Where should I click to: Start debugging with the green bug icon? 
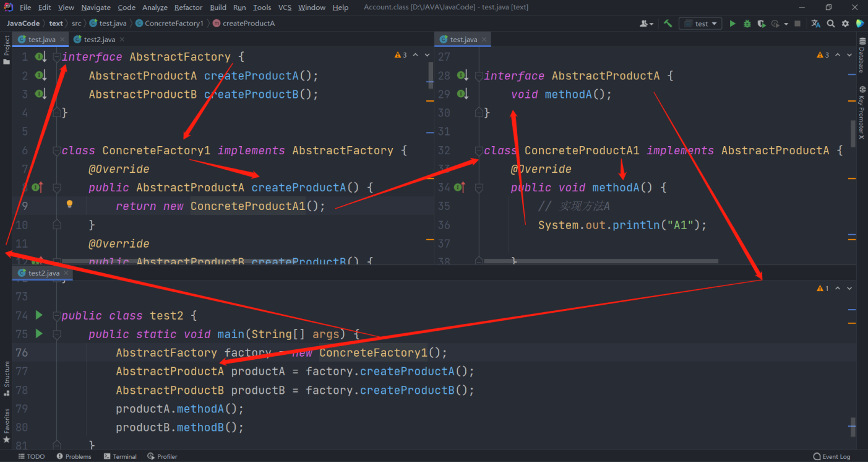(747, 24)
